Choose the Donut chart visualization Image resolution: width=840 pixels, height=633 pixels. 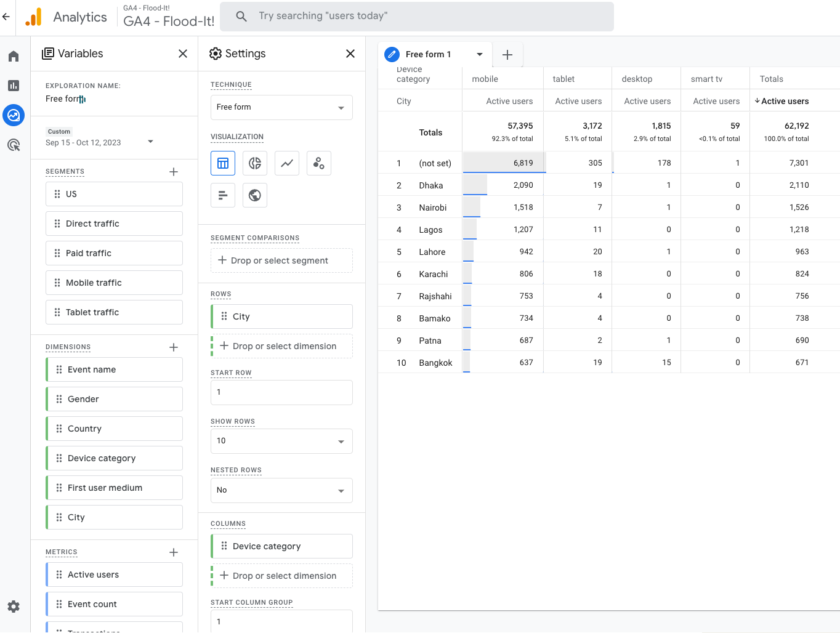[255, 163]
